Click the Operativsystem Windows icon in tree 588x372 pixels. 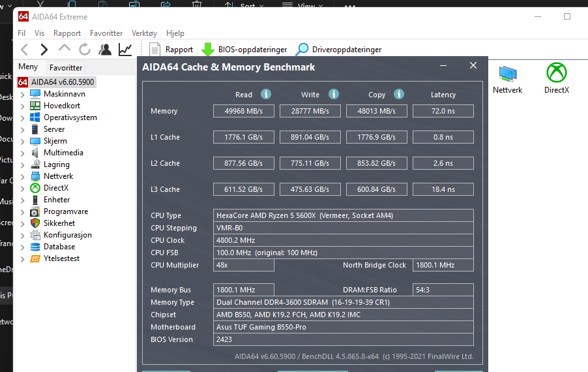[x=35, y=117]
